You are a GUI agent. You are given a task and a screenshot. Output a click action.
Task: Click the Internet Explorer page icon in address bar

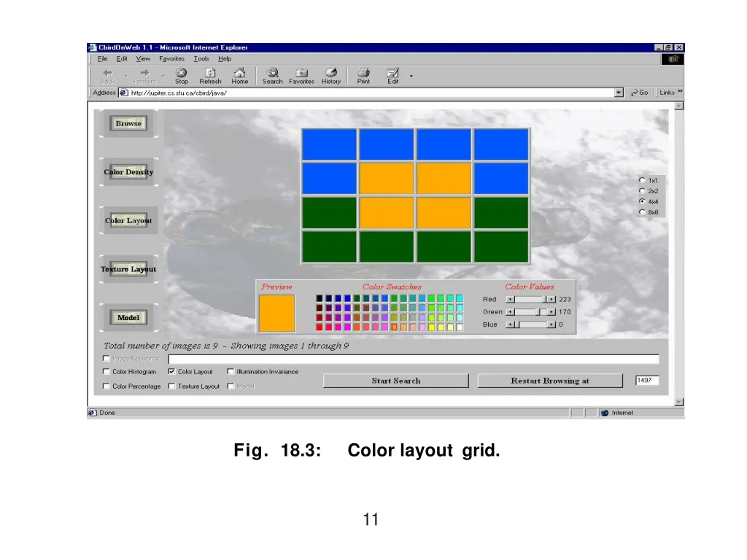click(123, 93)
